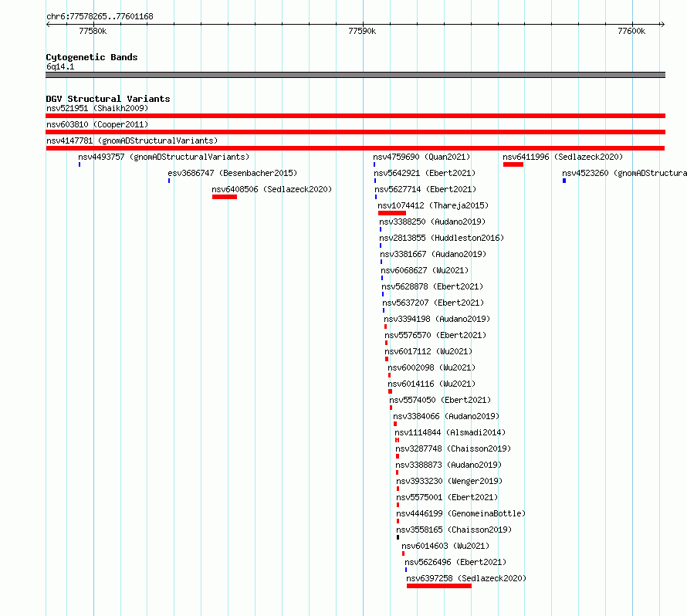Screen dimensions: 687x616
Task: Select nsv6017112 (Wu2021) label
Action: (428, 351)
